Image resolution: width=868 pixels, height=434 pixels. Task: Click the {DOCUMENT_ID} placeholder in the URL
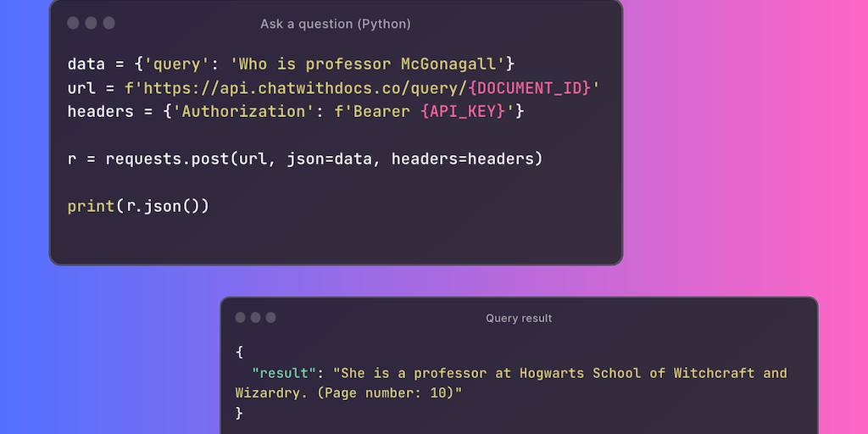coord(529,87)
